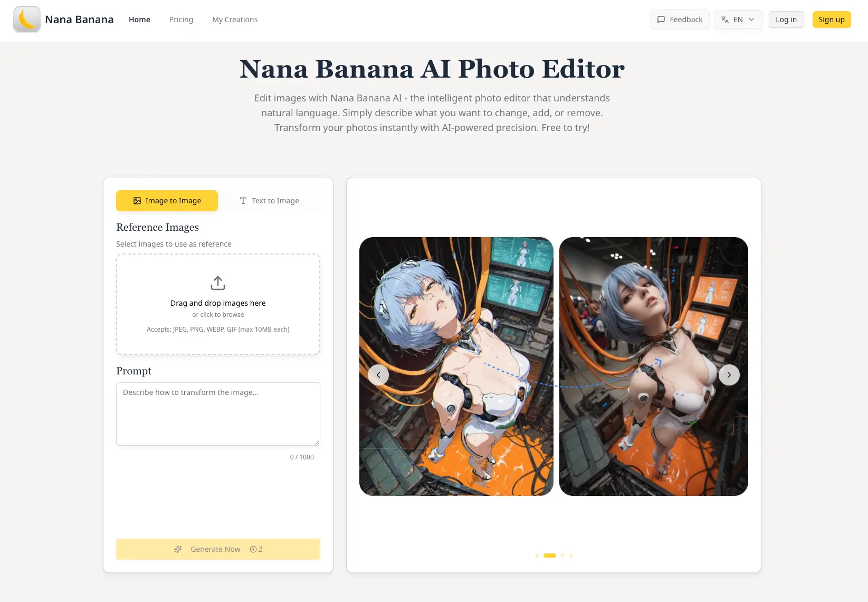Image resolution: width=868 pixels, height=602 pixels.
Task: Click the Sign up button
Action: coord(831,19)
